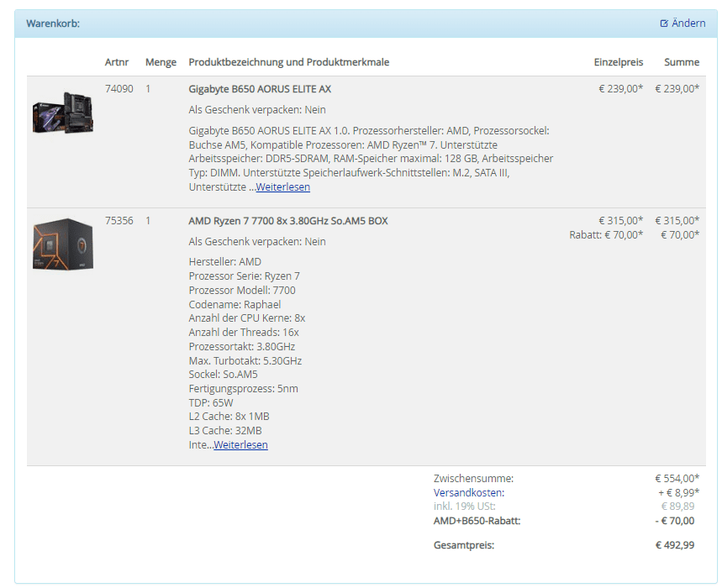
Task: Click the Sockel: So.AM5 line
Action: pyautogui.click(x=223, y=375)
